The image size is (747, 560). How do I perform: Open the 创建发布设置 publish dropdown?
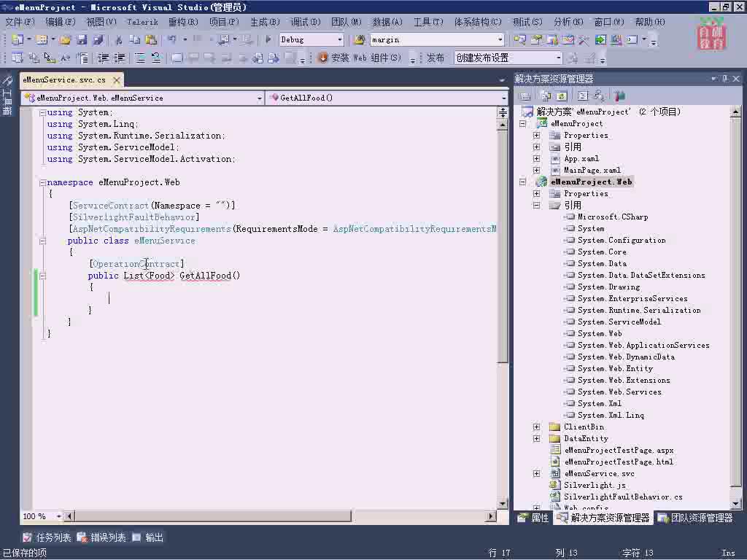click(x=558, y=58)
